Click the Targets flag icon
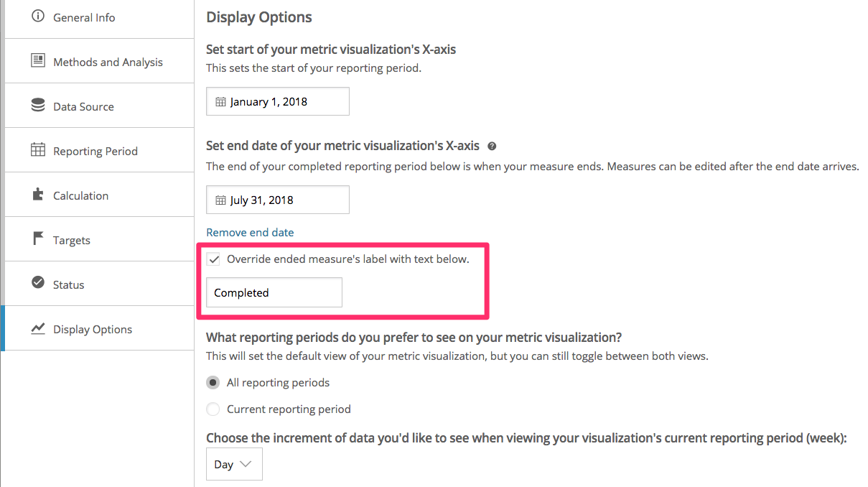868x487 pixels. pos(38,239)
